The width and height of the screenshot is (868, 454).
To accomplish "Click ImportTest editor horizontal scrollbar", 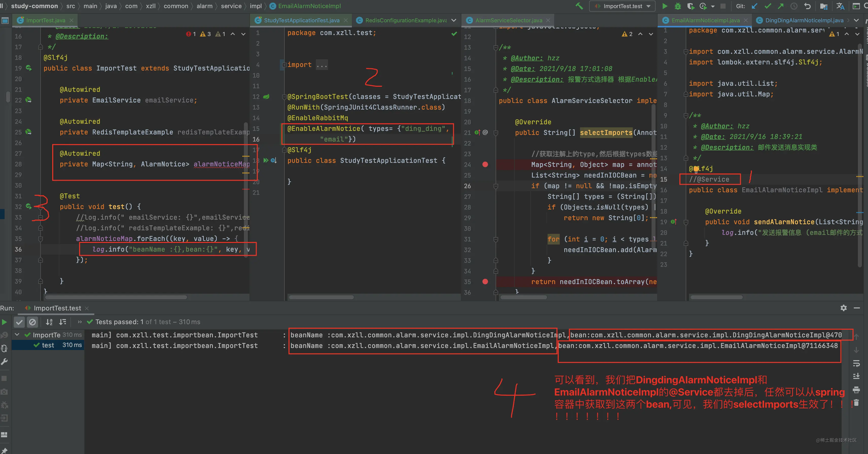I will [116, 297].
